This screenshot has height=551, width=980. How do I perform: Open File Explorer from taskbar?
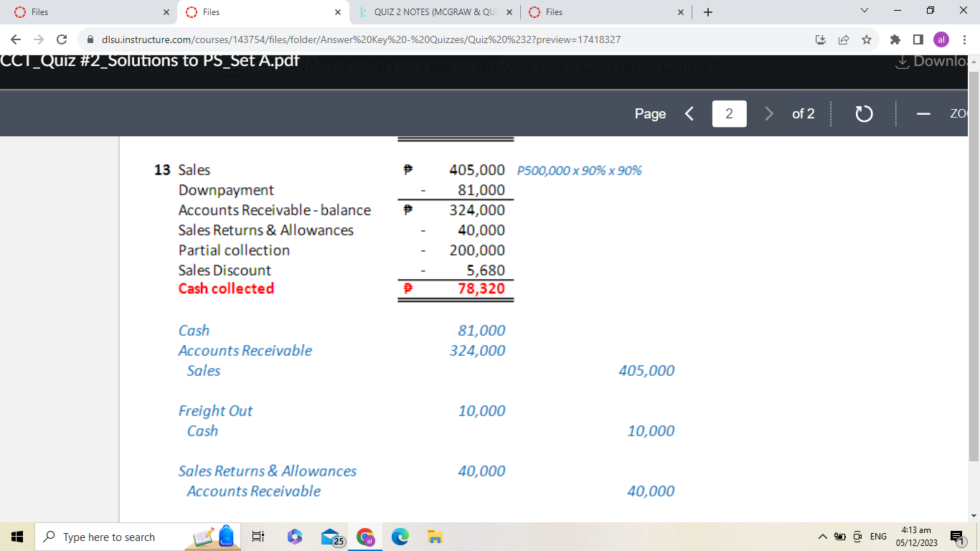pos(434,537)
